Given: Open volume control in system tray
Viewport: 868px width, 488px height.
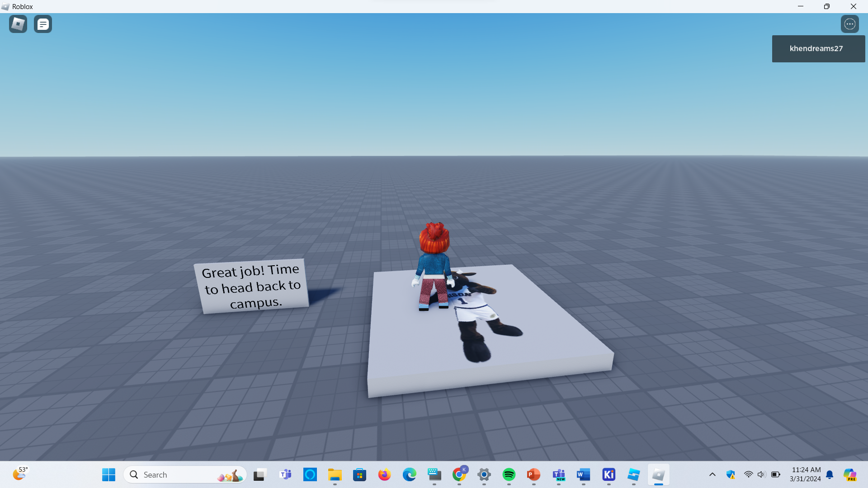Looking at the screenshot, I should click(761, 474).
